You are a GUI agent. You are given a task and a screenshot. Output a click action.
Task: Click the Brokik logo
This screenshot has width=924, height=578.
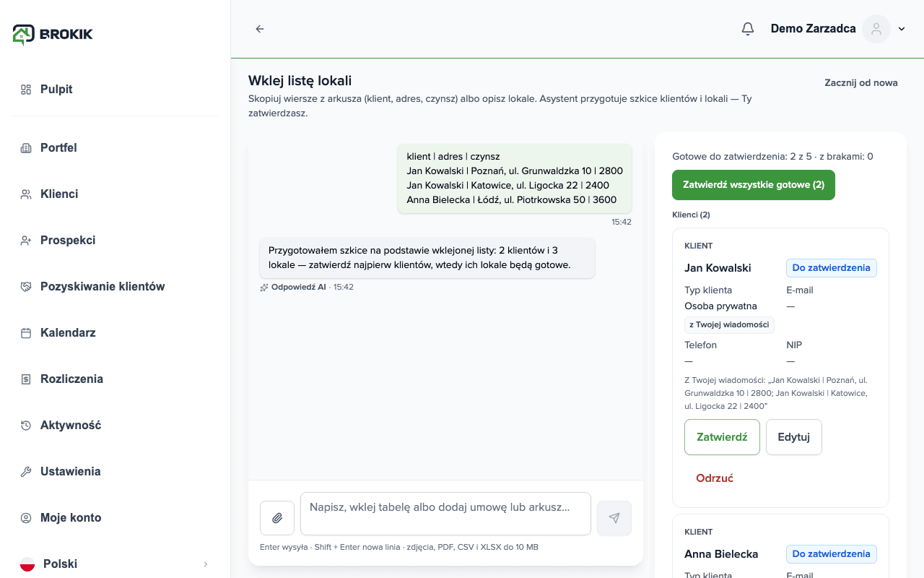point(53,34)
